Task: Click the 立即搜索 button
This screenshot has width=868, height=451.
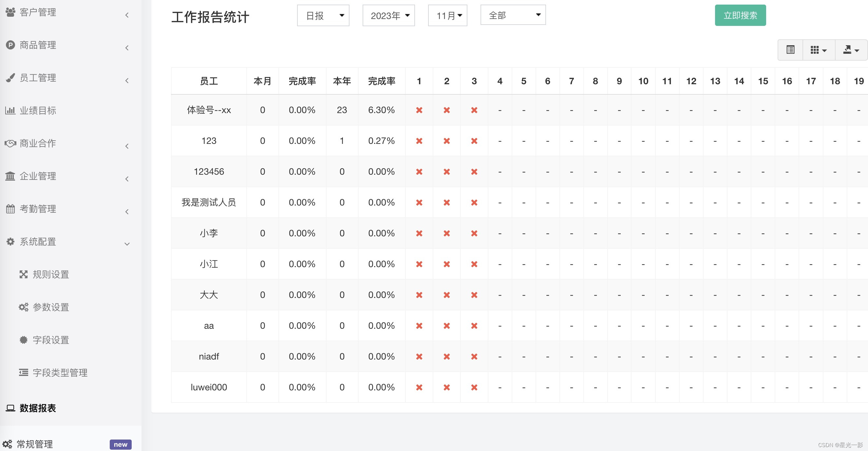Action: (740, 15)
